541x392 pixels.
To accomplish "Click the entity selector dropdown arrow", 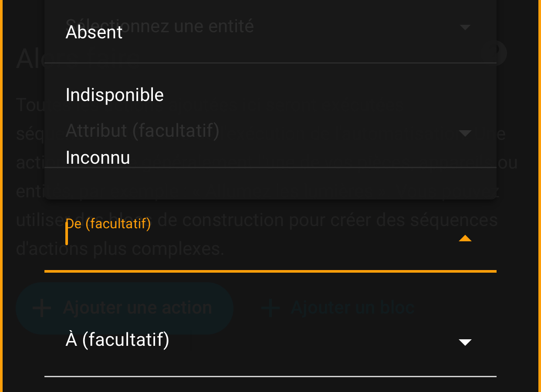I will click(x=465, y=27).
